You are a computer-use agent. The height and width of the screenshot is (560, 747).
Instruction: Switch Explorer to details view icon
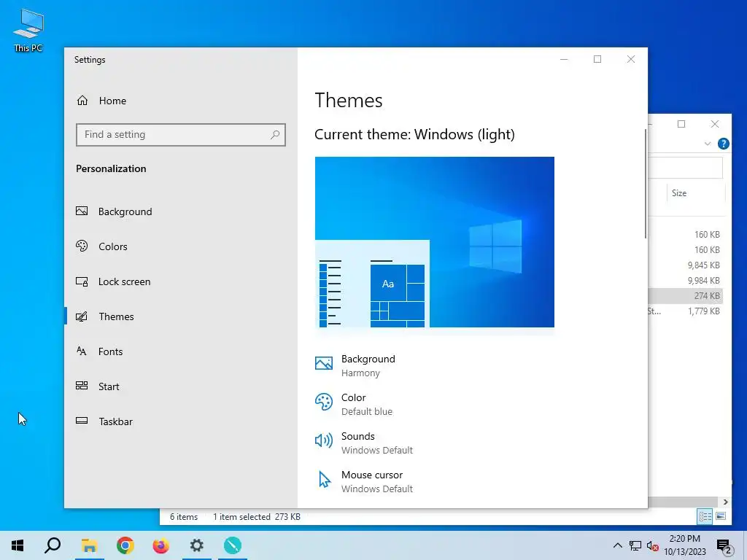[x=705, y=516]
